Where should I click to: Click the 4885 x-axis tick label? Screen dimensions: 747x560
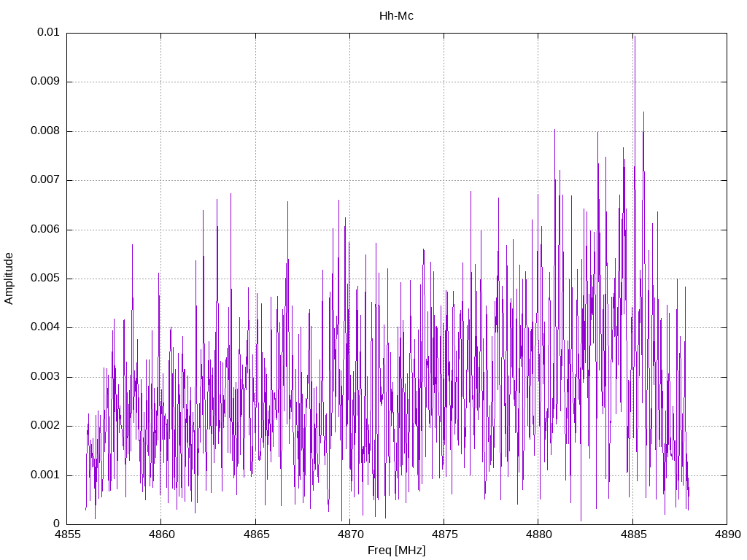point(633,534)
